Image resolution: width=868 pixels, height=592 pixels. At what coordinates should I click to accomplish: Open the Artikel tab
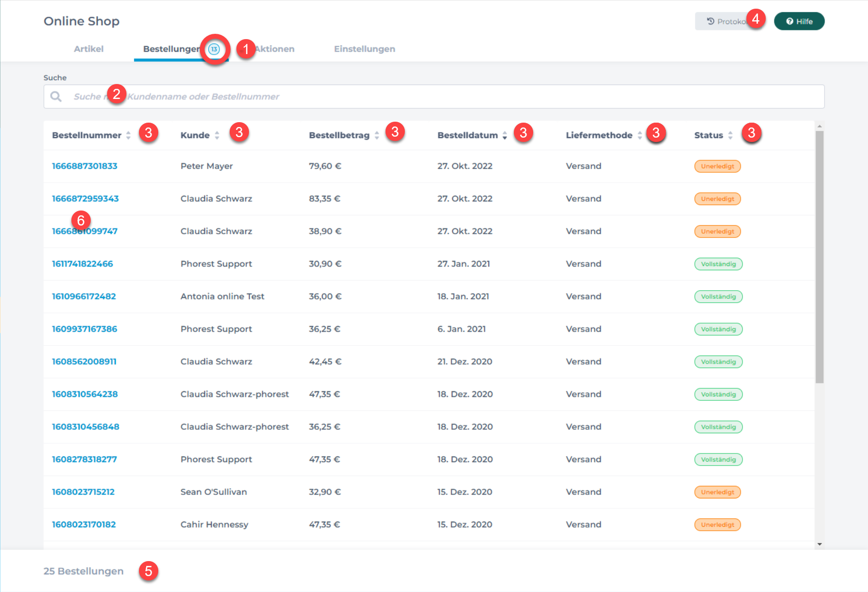[x=89, y=49]
